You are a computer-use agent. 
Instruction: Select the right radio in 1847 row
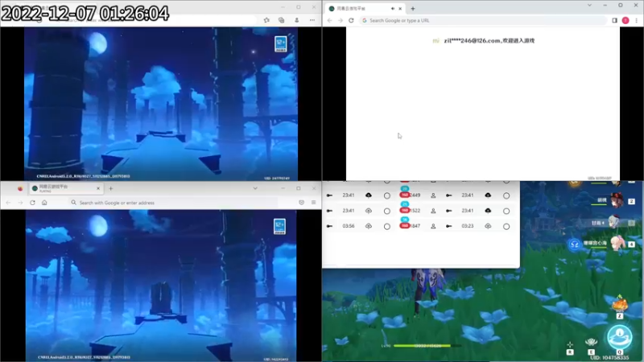pyautogui.click(x=506, y=227)
